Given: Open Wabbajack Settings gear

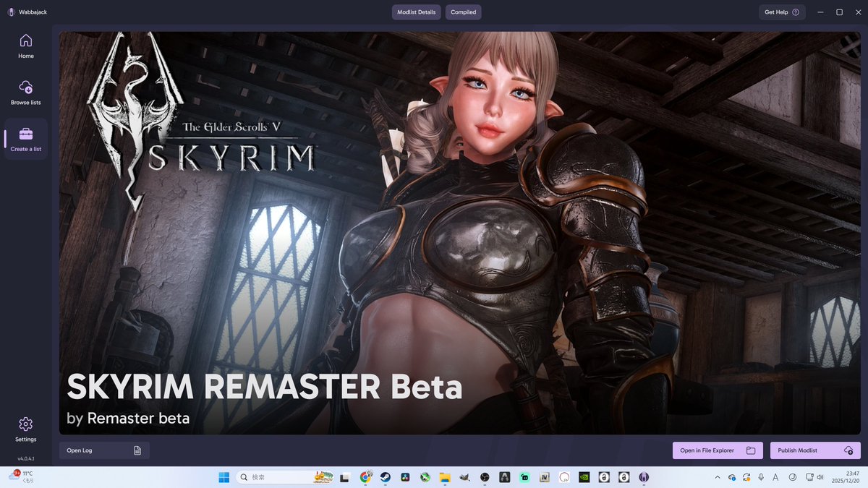Looking at the screenshot, I should tap(26, 429).
